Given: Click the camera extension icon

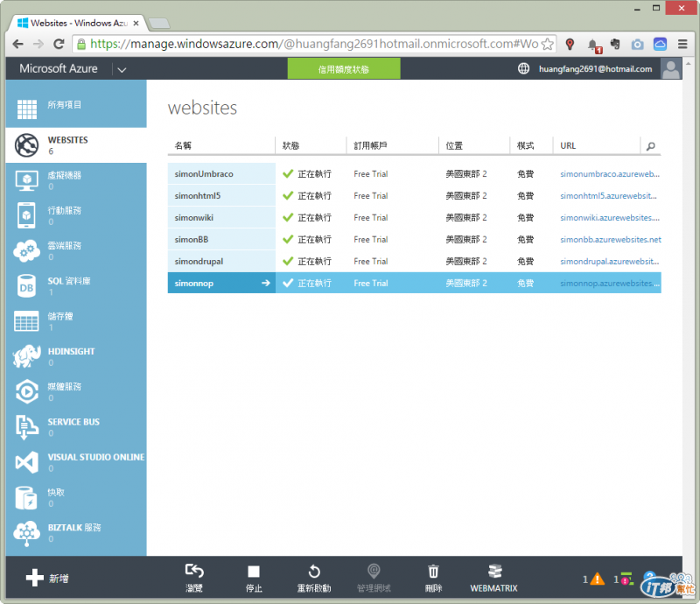Looking at the screenshot, I should point(638,45).
